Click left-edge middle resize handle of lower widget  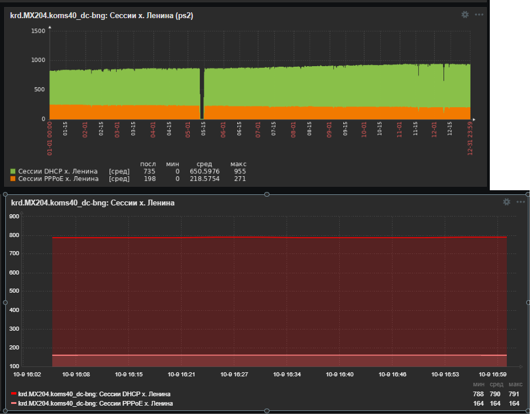pos(5,302)
